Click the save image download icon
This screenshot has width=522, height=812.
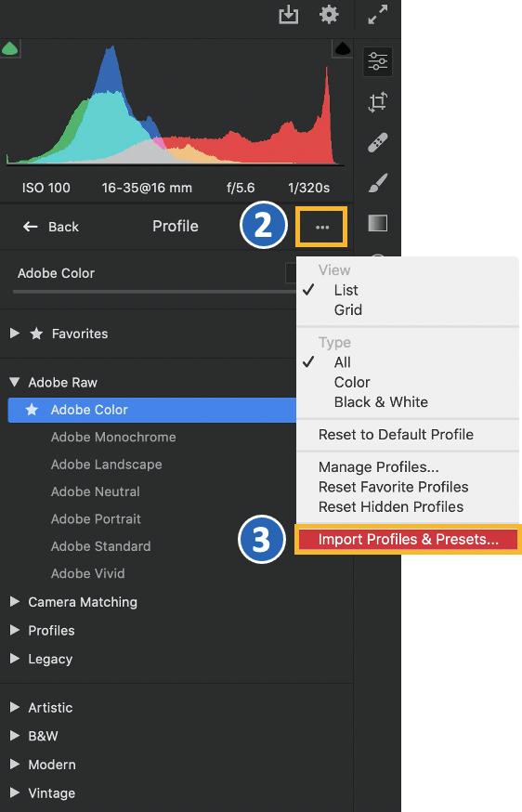click(x=289, y=15)
